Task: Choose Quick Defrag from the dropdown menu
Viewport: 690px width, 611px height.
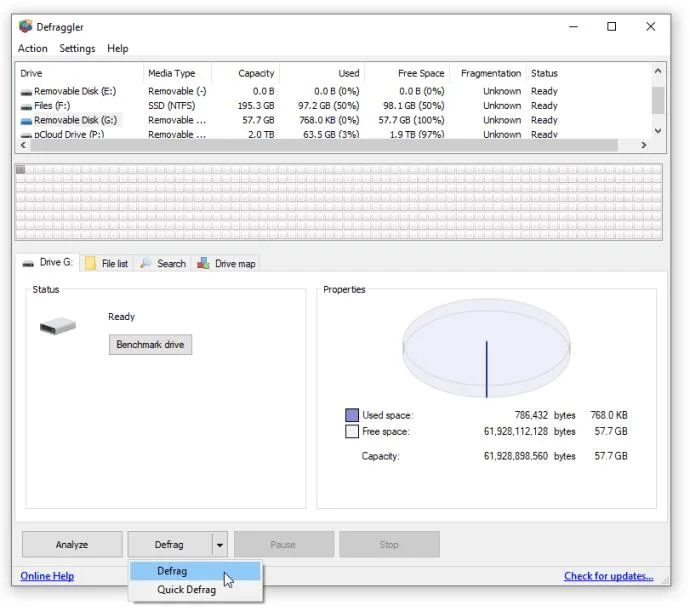Action: pyautogui.click(x=195, y=589)
